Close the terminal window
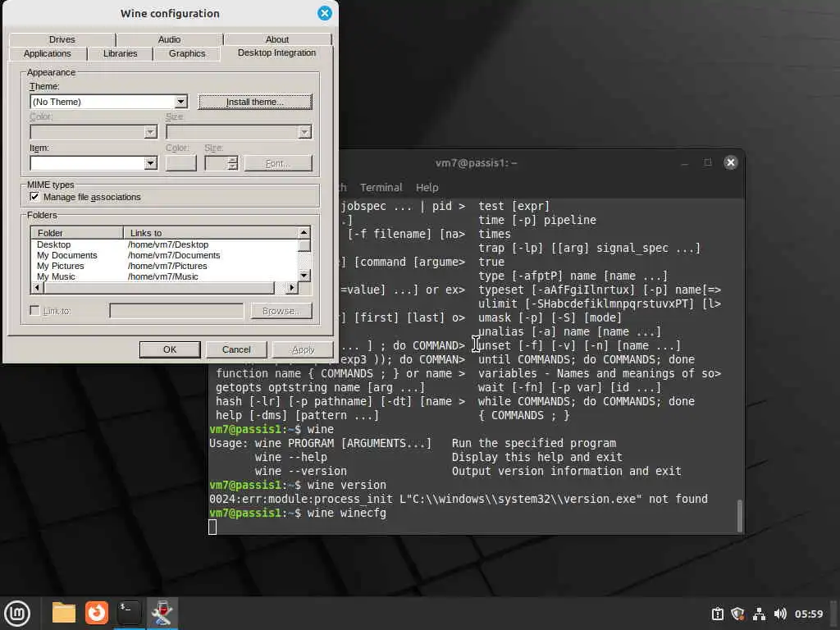840x630 pixels. pyautogui.click(x=731, y=162)
